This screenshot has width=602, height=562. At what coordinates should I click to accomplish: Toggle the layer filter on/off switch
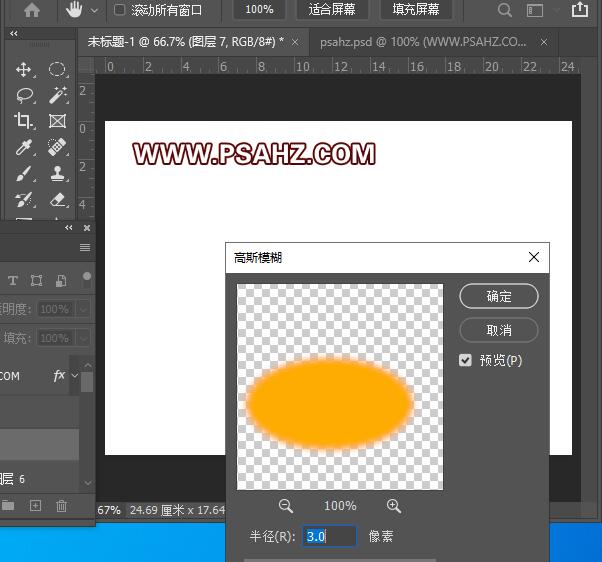pos(87,279)
